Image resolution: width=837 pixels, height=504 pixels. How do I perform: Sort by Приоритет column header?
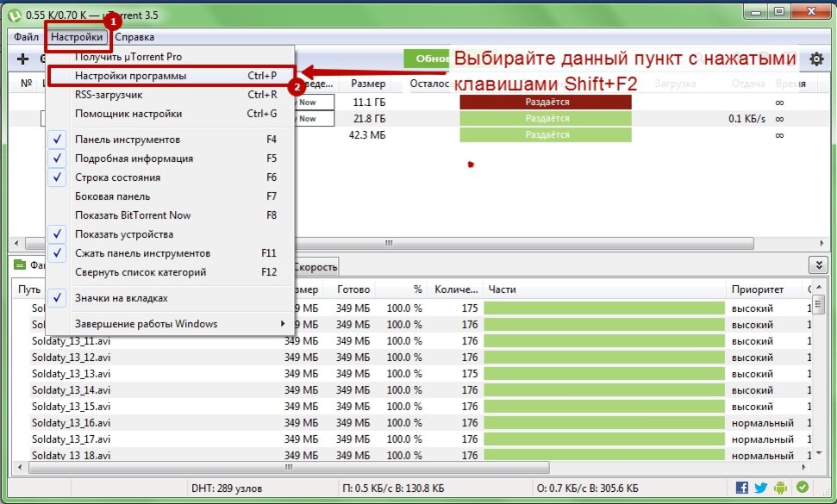pyautogui.click(x=758, y=289)
